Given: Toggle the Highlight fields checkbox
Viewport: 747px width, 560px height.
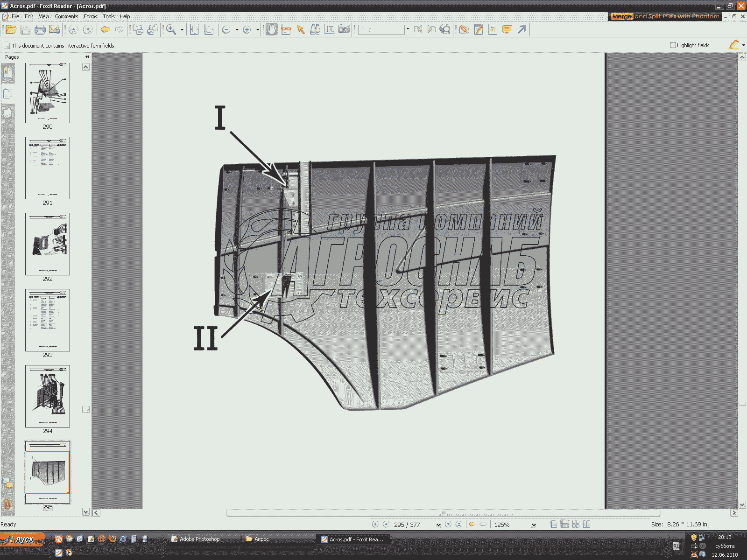Looking at the screenshot, I should 673,45.
